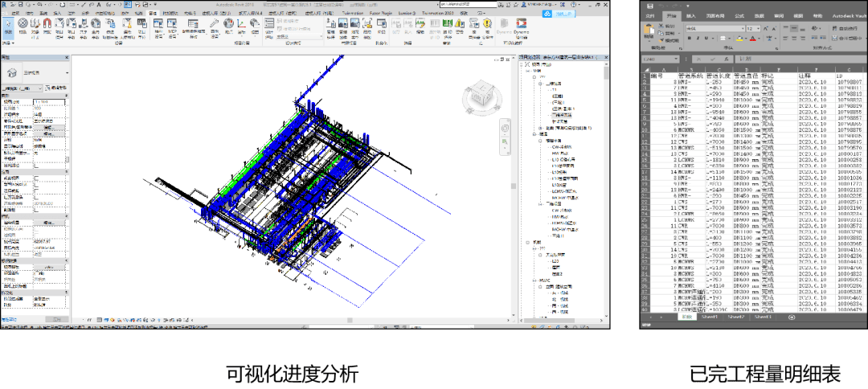The height and width of the screenshot is (389, 868).
Task: Click the Excel formula bar
Action: coord(800,59)
